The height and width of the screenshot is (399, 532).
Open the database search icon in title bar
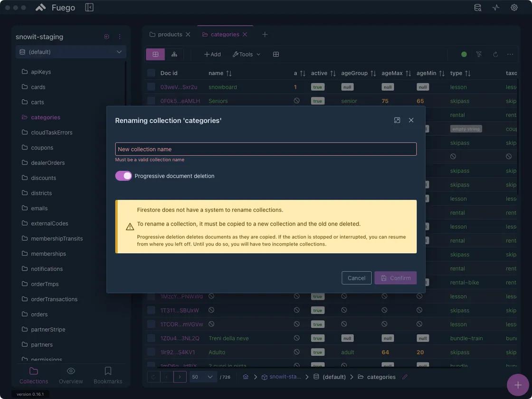(x=477, y=8)
